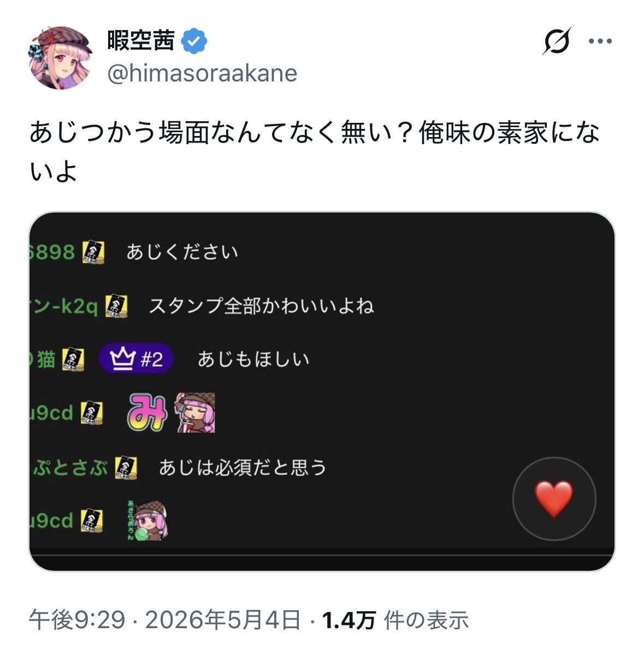This screenshot has height=656, width=644.
Task: Click the display name 暇空茜
Action: click(141, 40)
